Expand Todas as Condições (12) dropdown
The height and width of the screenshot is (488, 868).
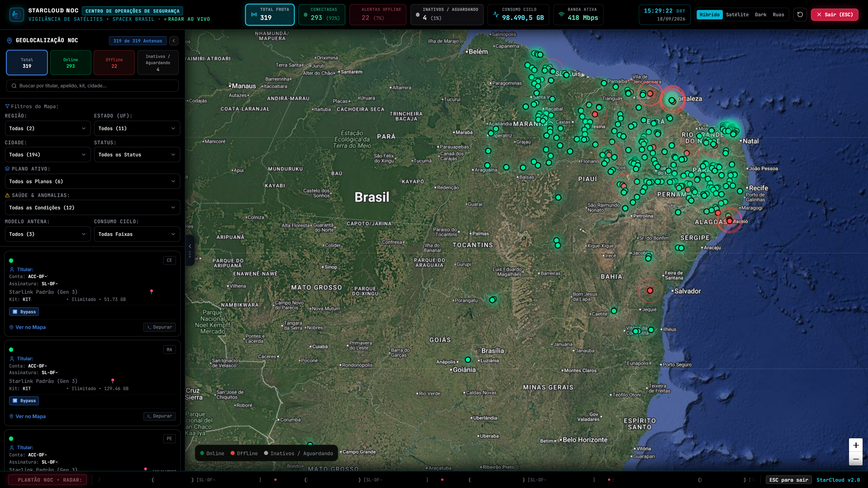[92, 208]
